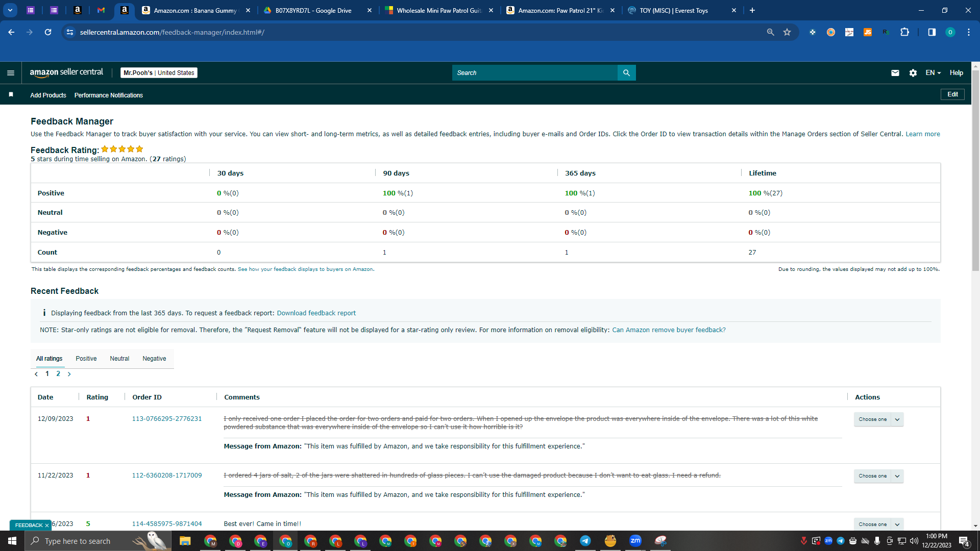Switch to B07X8YRD7L Google Drive tab

point(316,10)
